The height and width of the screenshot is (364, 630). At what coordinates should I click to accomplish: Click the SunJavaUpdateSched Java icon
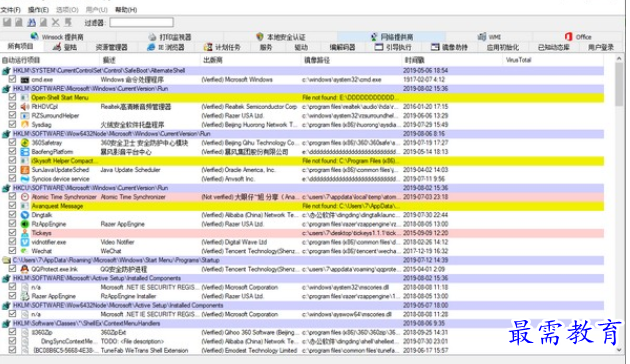pos(25,170)
